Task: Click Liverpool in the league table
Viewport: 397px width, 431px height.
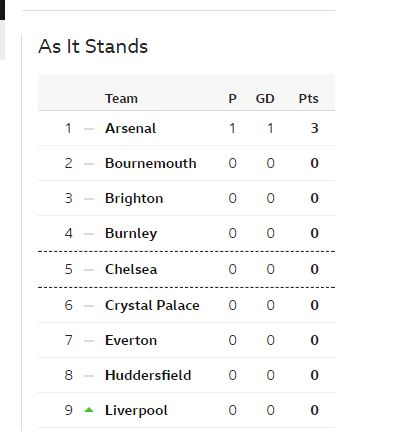Action: tap(136, 410)
